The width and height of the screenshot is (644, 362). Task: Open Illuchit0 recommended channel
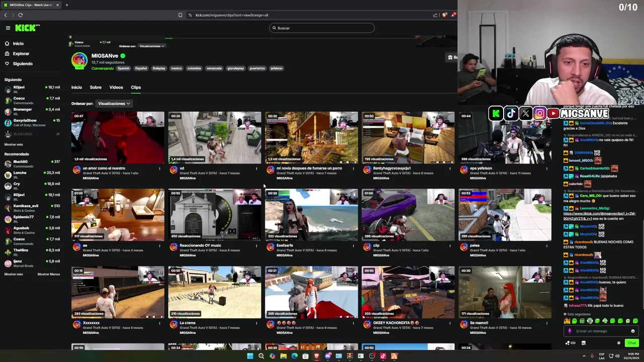(32, 163)
